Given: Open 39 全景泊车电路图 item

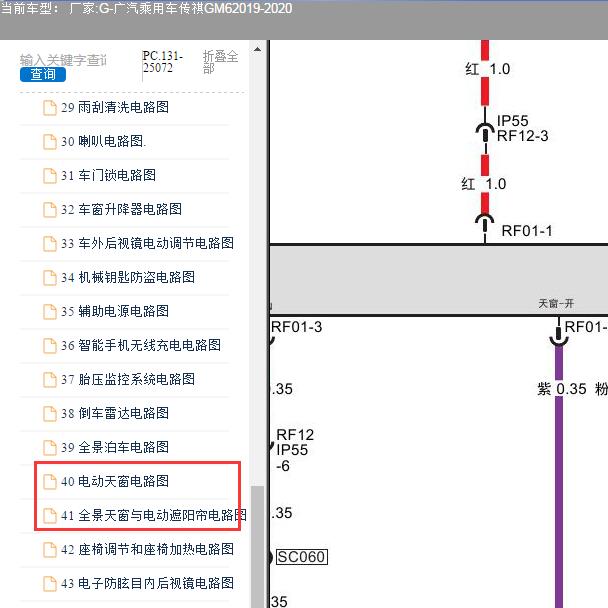Looking at the screenshot, I should [115, 447].
